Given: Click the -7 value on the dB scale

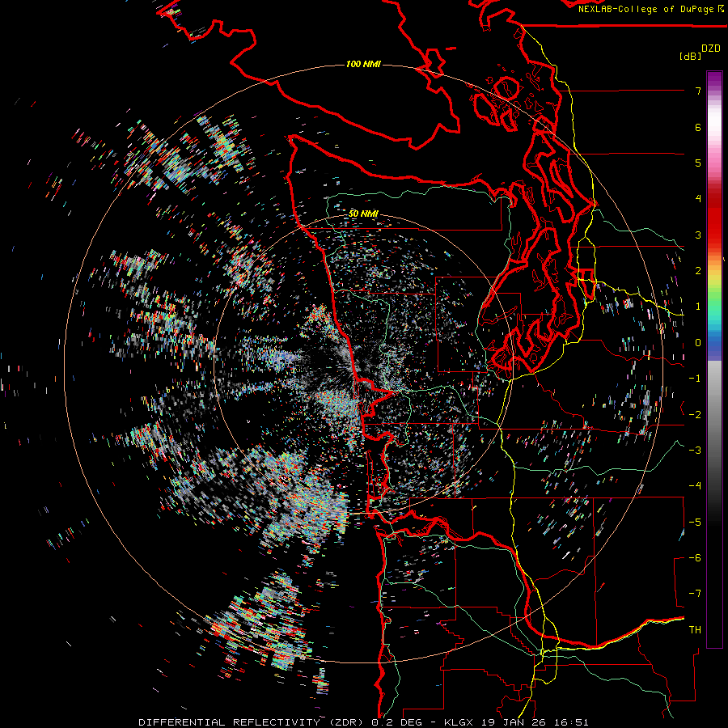Looking at the screenshot, I should click(695, 594).
